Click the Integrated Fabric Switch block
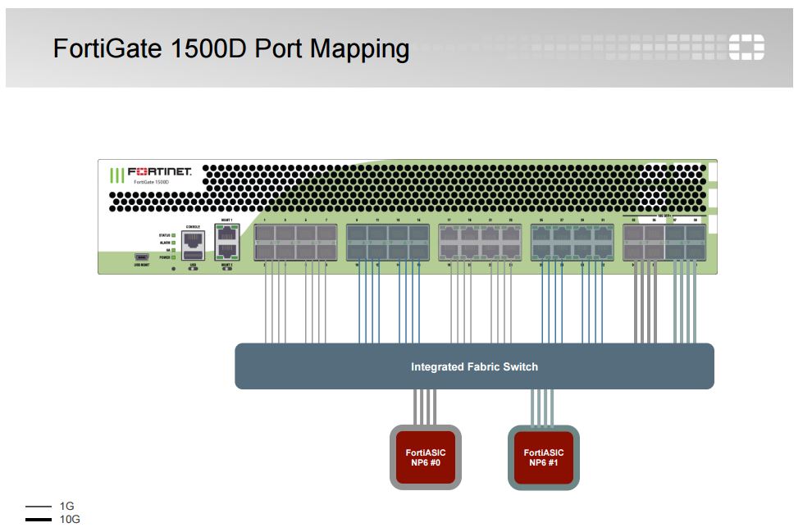The image size is (812, 532). tap(474, 366)
